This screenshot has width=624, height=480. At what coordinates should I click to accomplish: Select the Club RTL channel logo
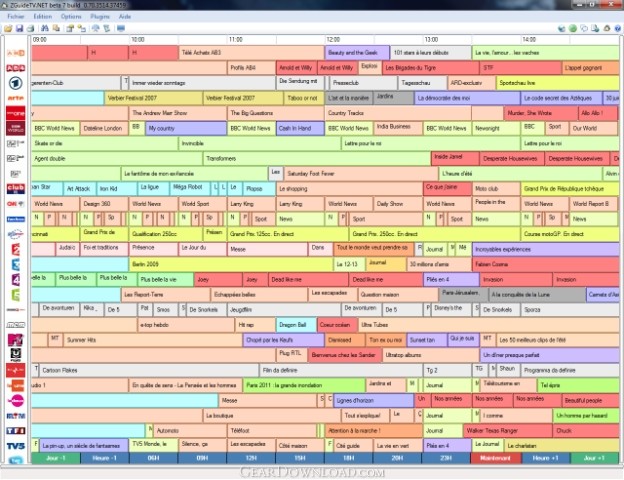[x=16, y=188]
